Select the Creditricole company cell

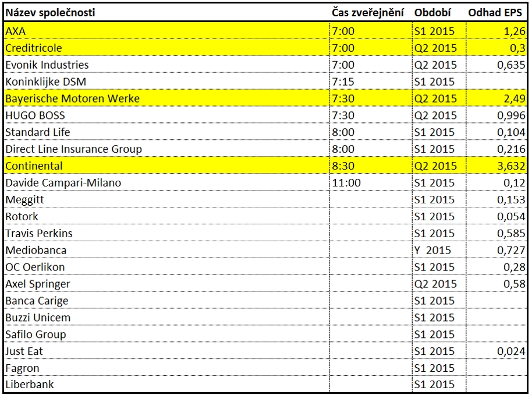[167, 48]
